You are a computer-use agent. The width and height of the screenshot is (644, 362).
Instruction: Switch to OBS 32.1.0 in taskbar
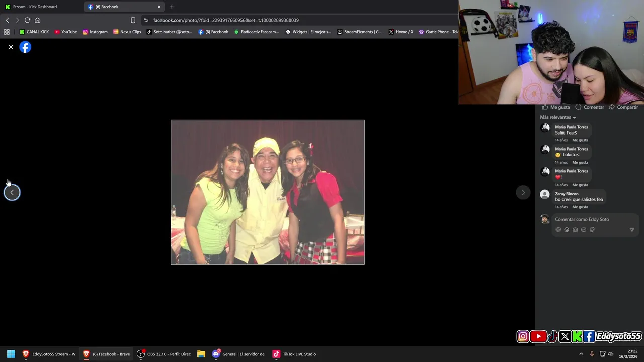click(x=164, y=354)
